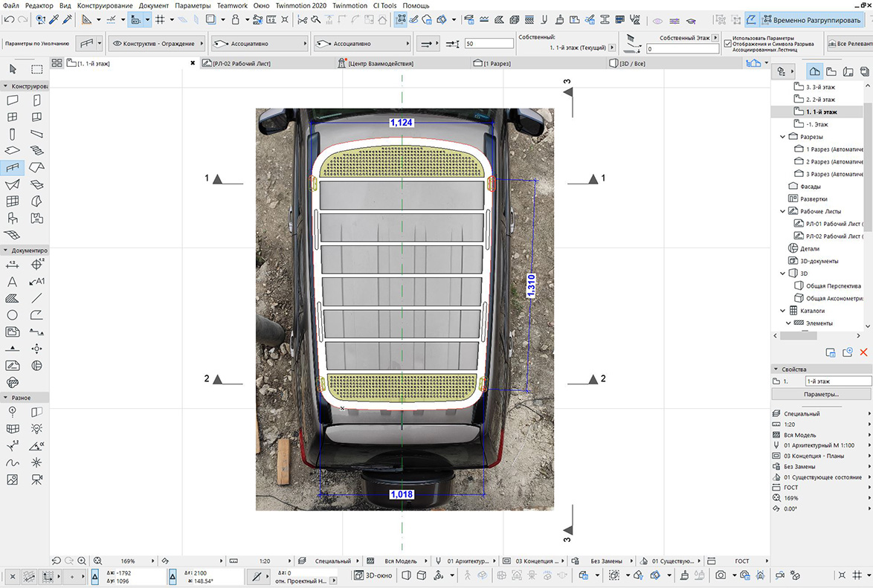Close the 1-й этаж tab
873x588 pixels.
[193, 63]
